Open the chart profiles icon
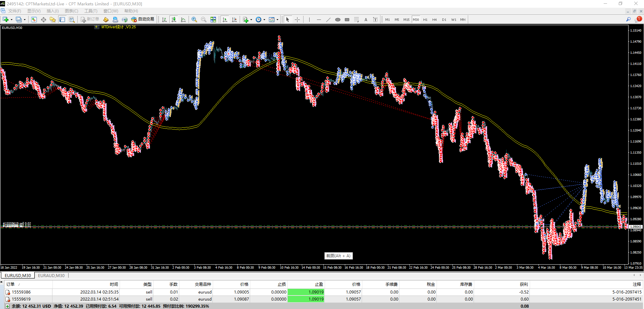The image size is (644, 309). coord(18,20)
